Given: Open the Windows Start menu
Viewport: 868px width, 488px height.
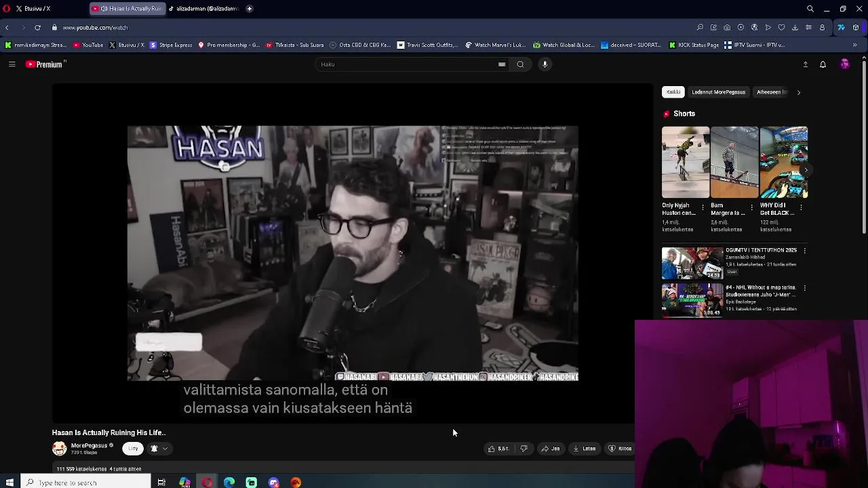Looking at the screenshot, I should tap(9, 483).
